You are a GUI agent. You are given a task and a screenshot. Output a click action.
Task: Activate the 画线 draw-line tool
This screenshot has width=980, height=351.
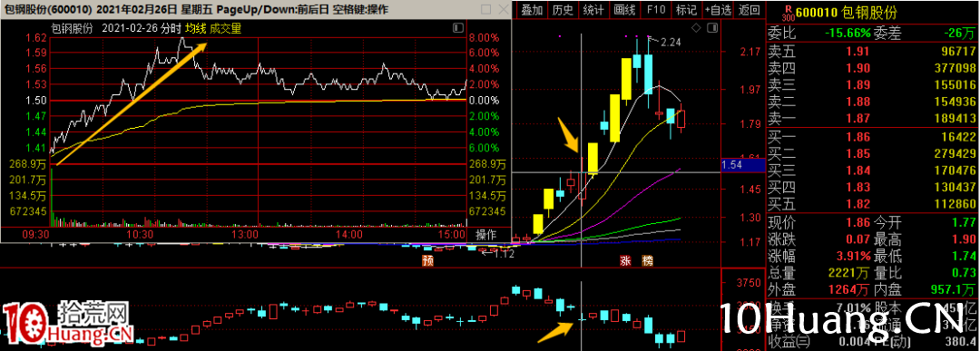point(624,9)
